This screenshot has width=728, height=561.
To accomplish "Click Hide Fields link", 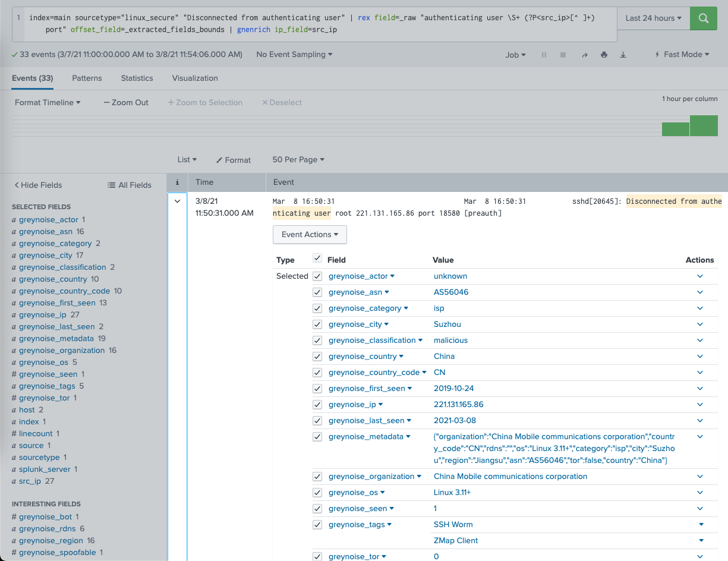I will (38, 185).
